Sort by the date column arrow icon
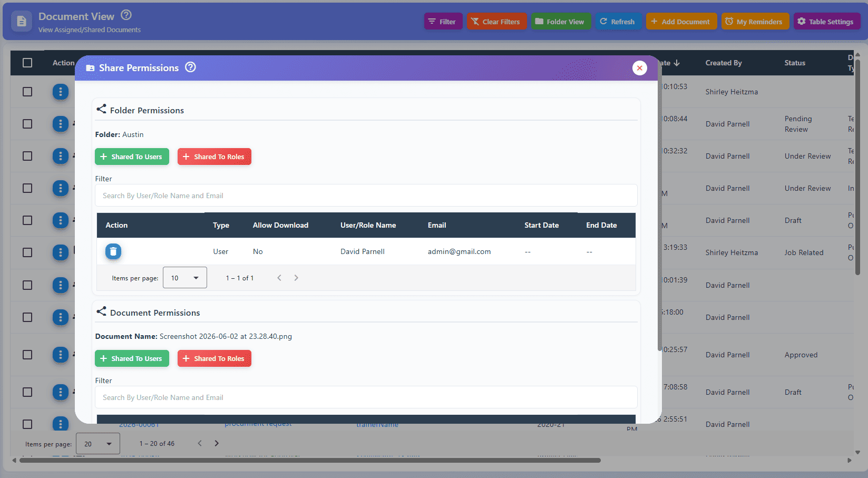 tap(677, 63)
